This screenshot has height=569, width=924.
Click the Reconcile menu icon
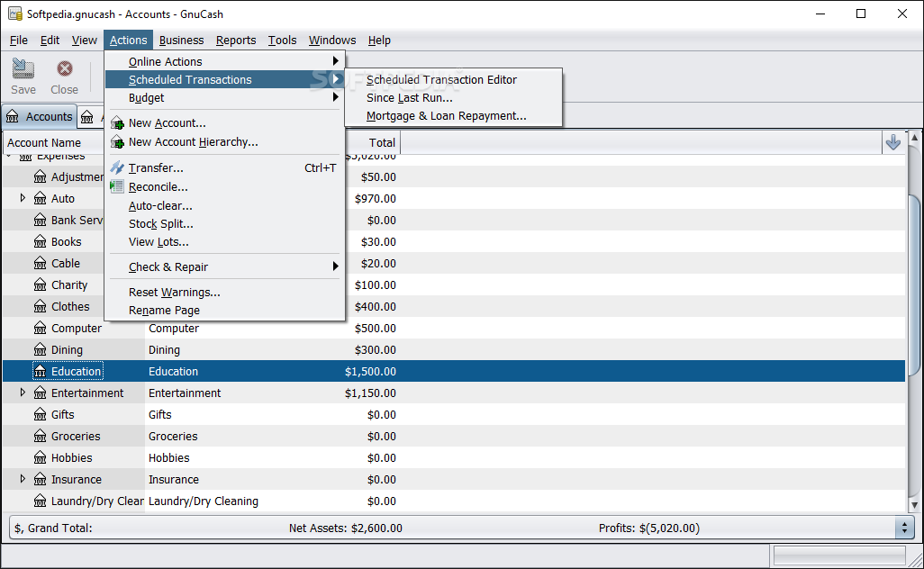click(x=117, y=186)
